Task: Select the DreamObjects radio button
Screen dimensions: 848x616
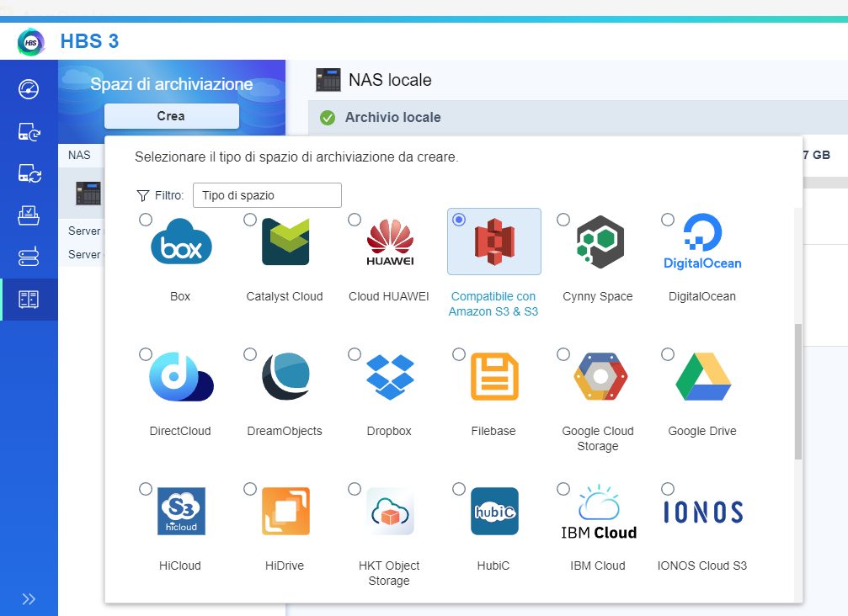Action: click(250, 354)
